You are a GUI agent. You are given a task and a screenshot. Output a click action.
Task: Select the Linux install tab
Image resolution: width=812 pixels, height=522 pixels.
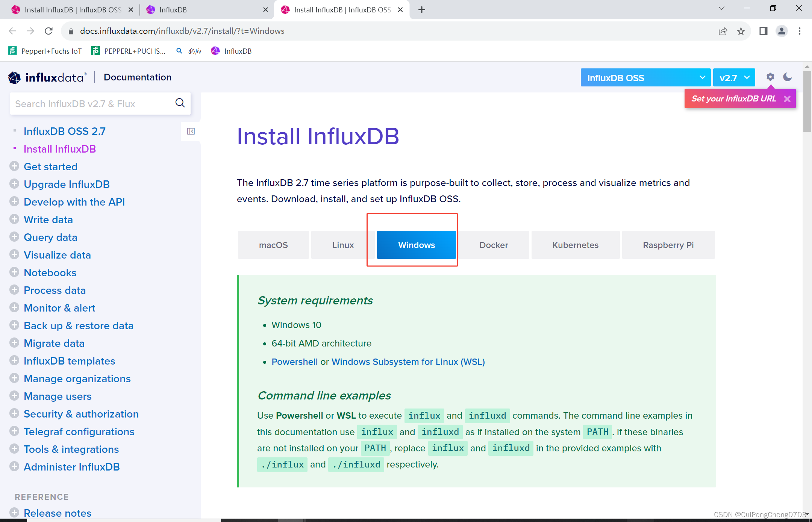(343, 245)
